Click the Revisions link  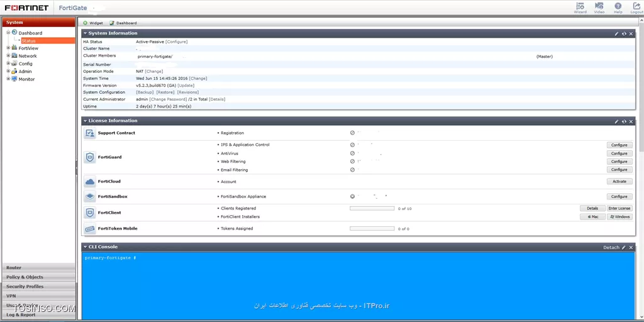[188, 92]
